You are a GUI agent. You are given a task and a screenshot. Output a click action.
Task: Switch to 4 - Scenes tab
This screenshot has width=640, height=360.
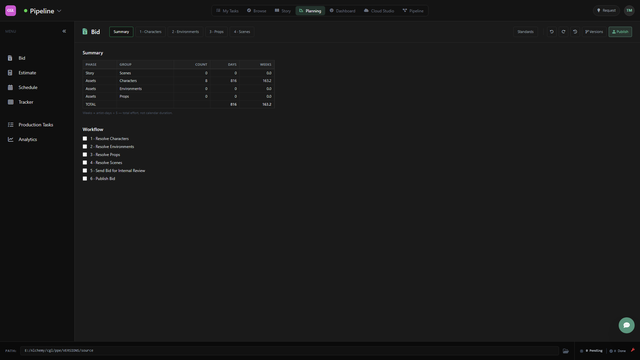click(x=242, y=31)
